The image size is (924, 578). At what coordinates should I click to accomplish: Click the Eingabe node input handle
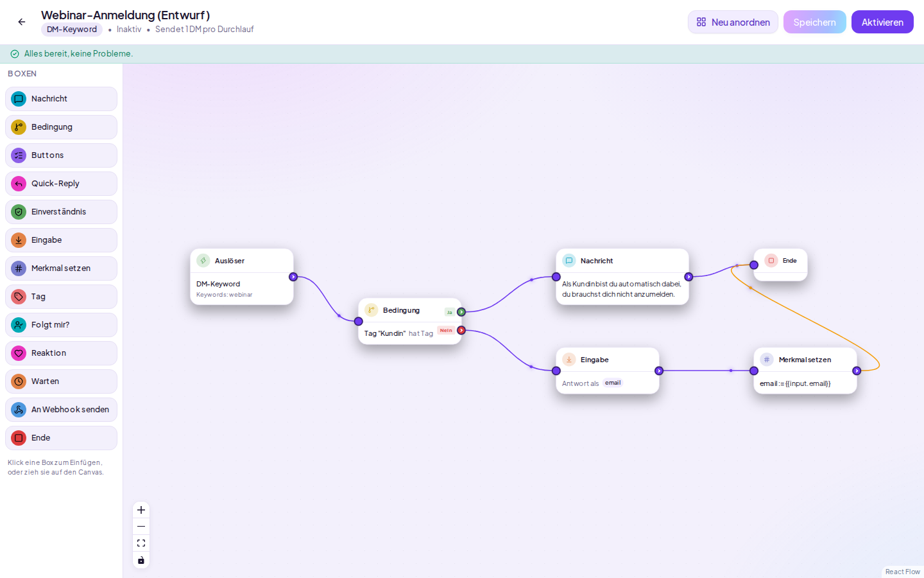tap(556, 371)
